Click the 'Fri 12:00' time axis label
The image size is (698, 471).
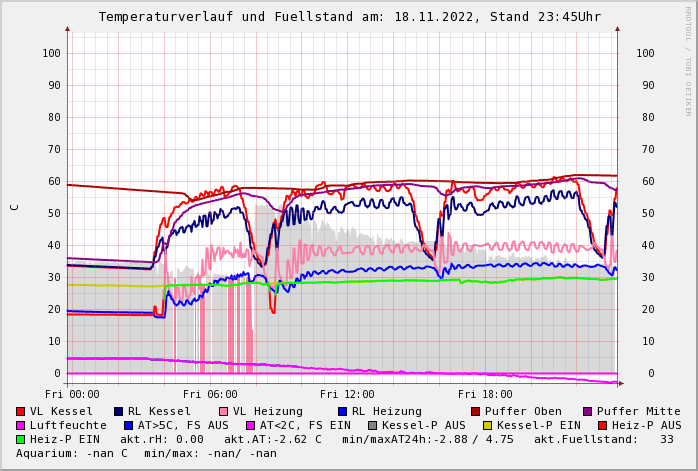[x=347, y=394]
